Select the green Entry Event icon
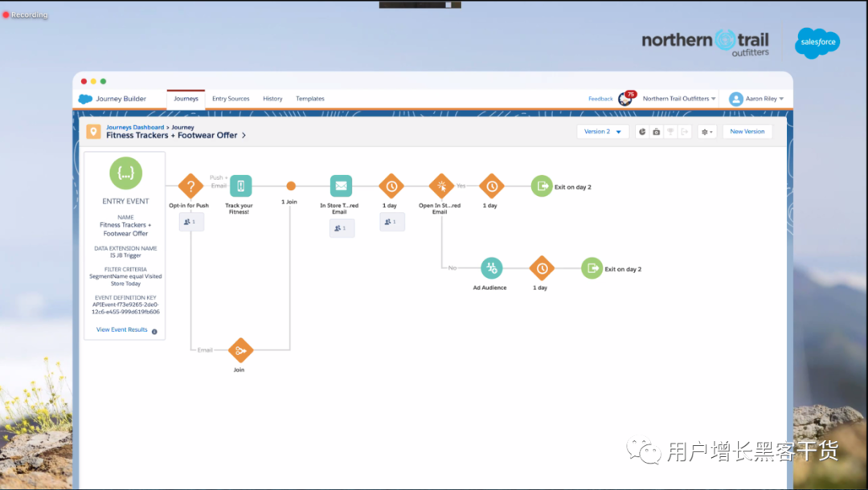Screen dimensions: 868x490 [125, 173]
